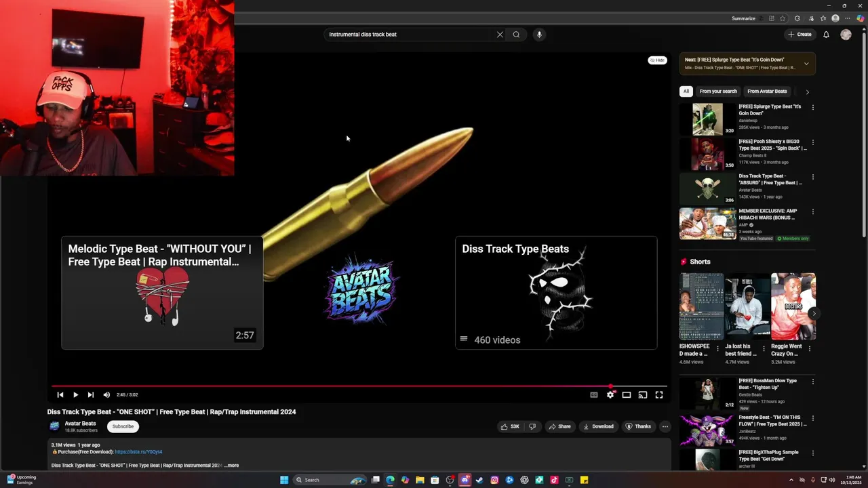Open options for Ja lost his best friend short
This screenshot has height=488, width=868.
point(764,349)
